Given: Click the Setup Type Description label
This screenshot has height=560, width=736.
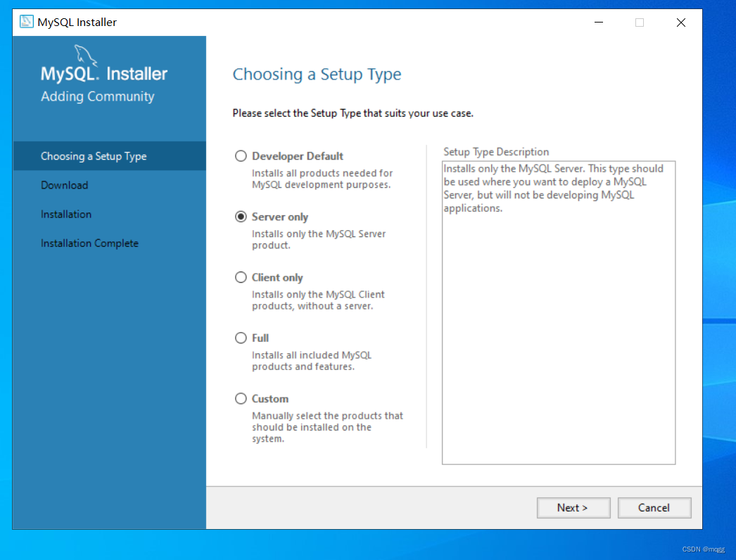Looking at the screenshot, I should (496, 152).
